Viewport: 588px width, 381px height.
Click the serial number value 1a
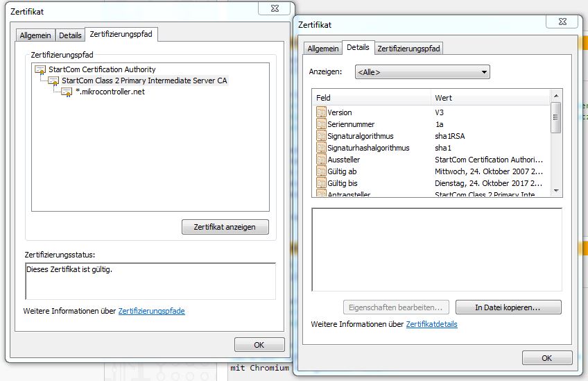point(439,124)
